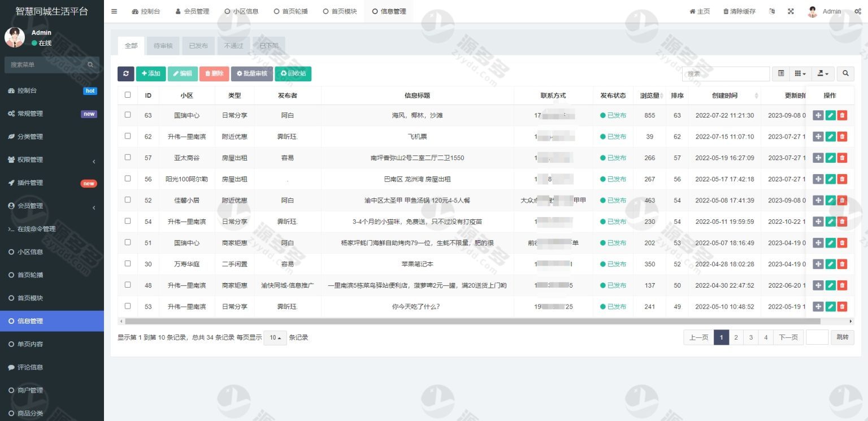Click the refresh icon button above the table
868x421 pixels.
[x=125, y=73]
